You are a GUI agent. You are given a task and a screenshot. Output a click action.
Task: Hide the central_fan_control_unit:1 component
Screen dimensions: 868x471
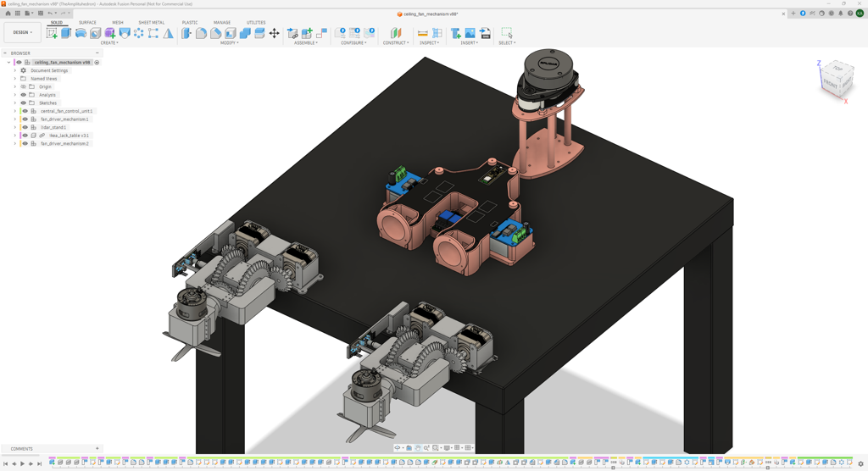coord(25,111)
